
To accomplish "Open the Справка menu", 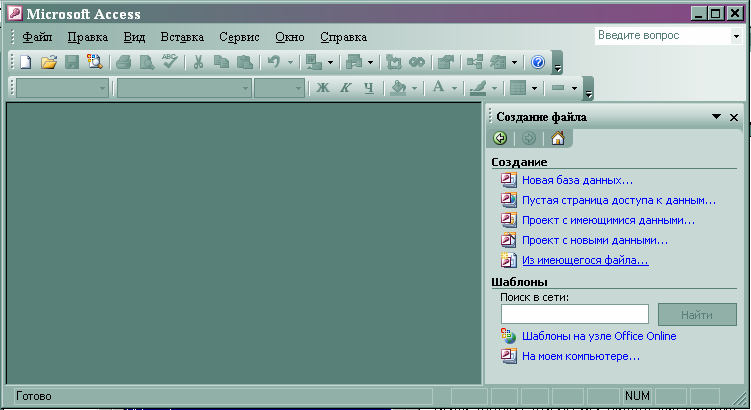I will (x=343, y=37).
